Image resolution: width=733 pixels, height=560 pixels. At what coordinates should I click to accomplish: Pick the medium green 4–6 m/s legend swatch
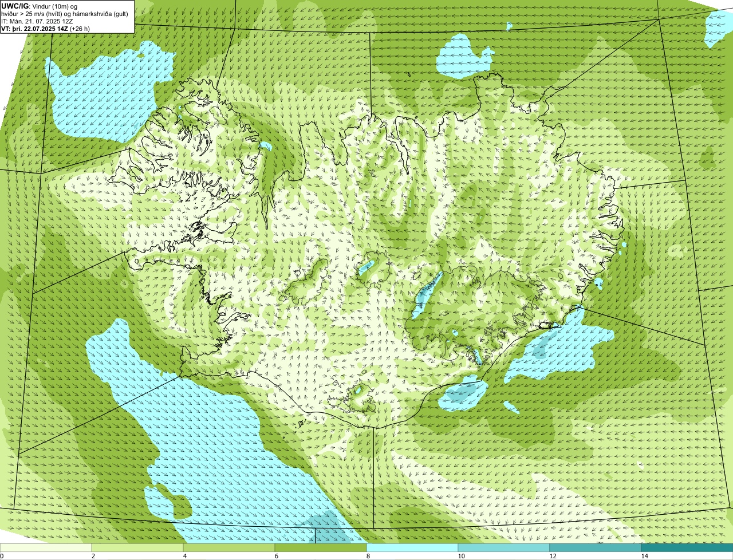pos(229,548)
